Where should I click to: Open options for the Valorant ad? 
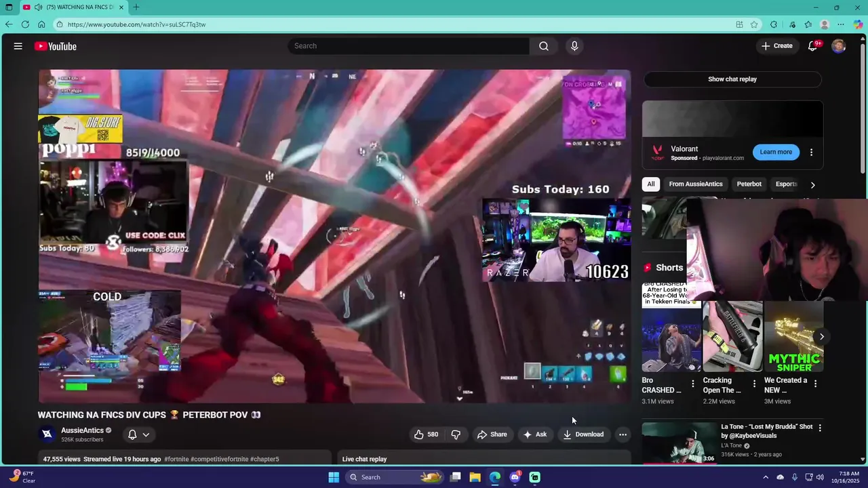tap(811, 152)
